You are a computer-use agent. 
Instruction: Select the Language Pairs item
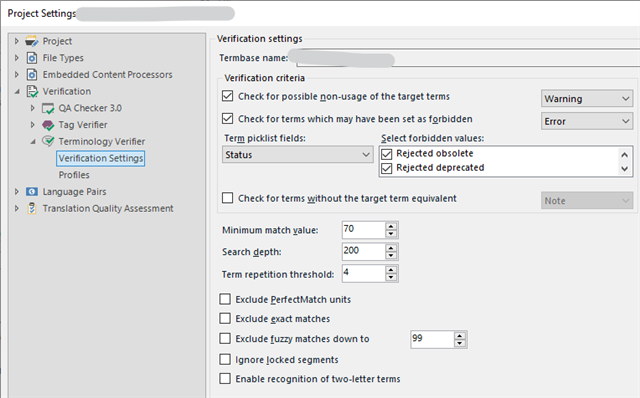(x=74, y=191)
